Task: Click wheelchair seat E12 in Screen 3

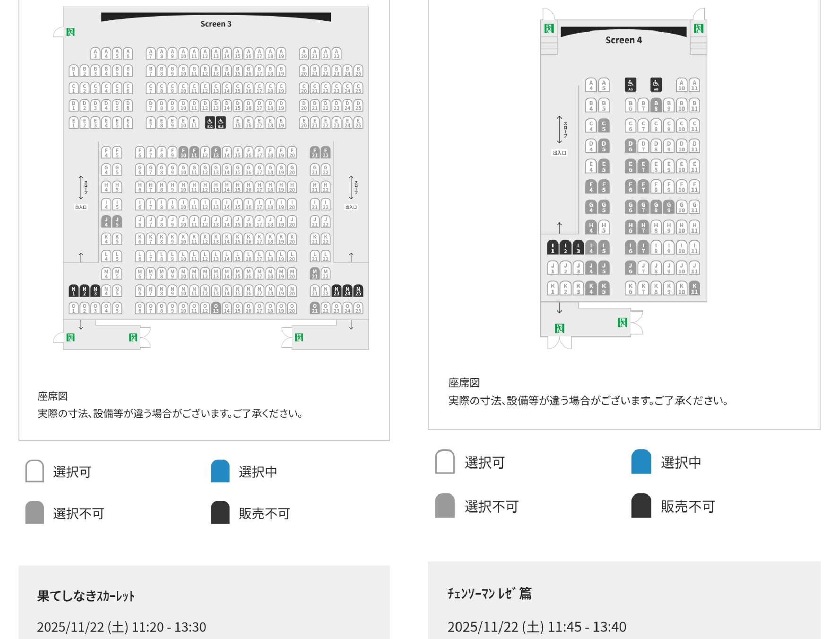Action: (x=210, y=123)
